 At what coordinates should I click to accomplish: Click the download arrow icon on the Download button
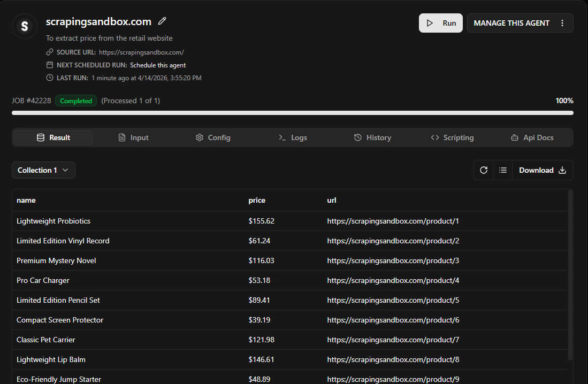point(562,170)
